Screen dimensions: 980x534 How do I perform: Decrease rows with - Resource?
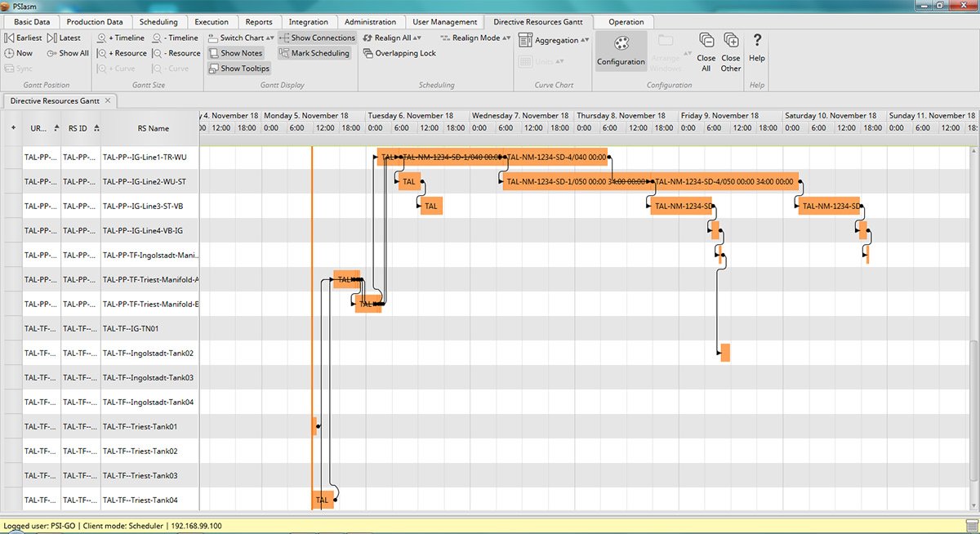[x=176, y=53]
